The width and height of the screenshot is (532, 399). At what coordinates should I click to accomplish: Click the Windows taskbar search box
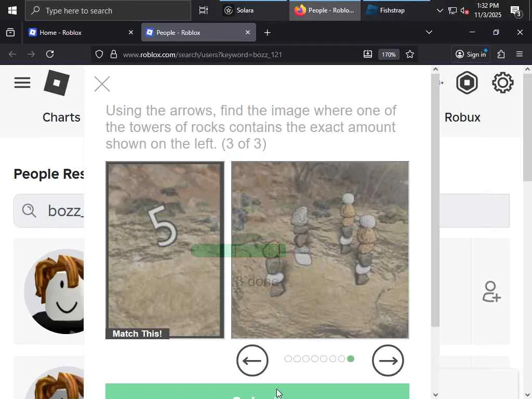pyautogui.click(x=108, y=10)
